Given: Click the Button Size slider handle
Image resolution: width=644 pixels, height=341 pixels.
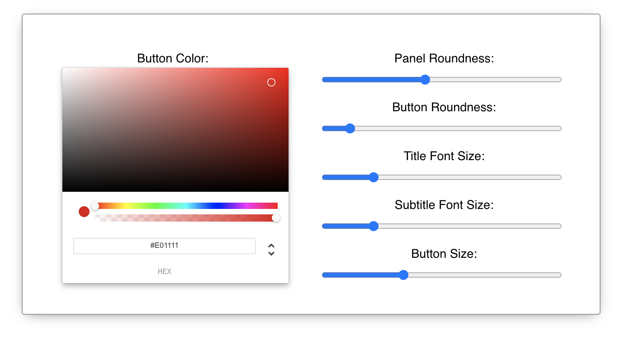Looking at the screenshot, I should [403, 275].
